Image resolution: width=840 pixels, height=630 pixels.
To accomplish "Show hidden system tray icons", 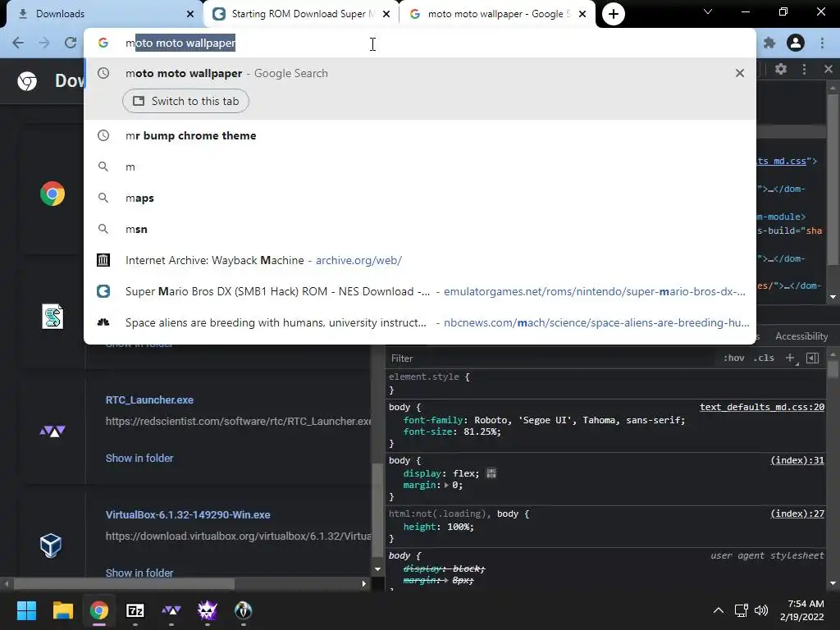I will coord(719,610).
